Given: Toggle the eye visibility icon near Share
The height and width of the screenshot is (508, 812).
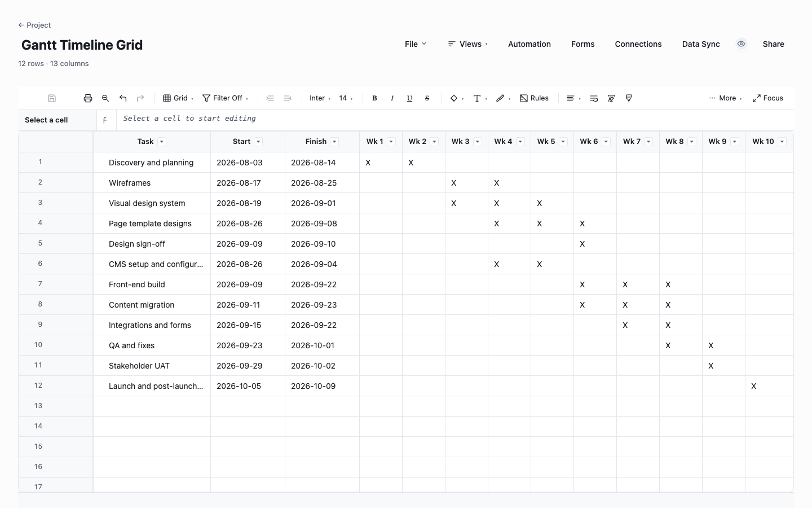Looking at the screenshot, I should click(742, 44).
